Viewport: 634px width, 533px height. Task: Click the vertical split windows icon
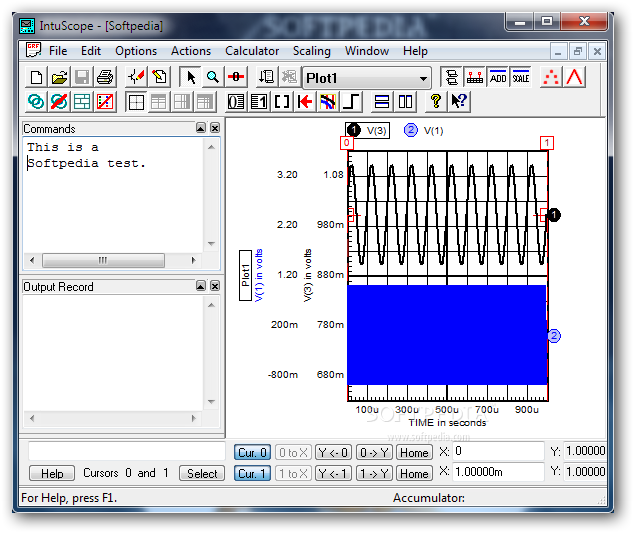tap(405, 102)
